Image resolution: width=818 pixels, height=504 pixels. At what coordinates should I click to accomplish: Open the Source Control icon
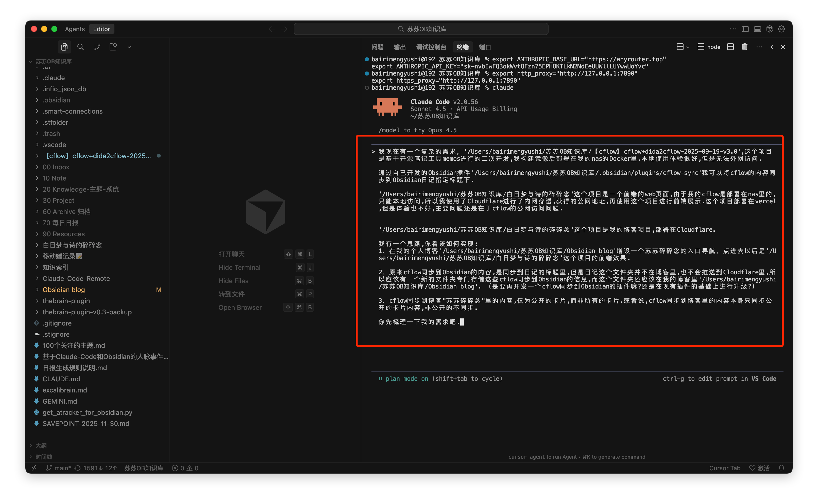tap(97, 47)
